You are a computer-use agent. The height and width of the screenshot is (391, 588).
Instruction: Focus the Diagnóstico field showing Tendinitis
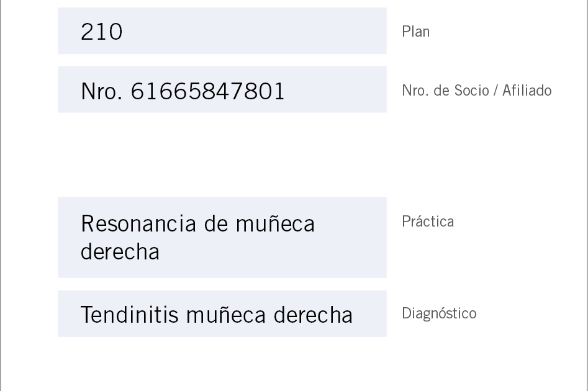coord(222,313)
